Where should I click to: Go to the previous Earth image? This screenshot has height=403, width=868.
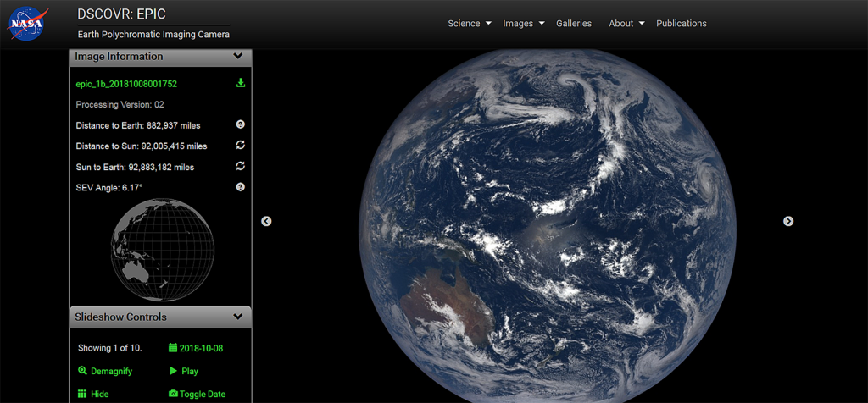266,221
